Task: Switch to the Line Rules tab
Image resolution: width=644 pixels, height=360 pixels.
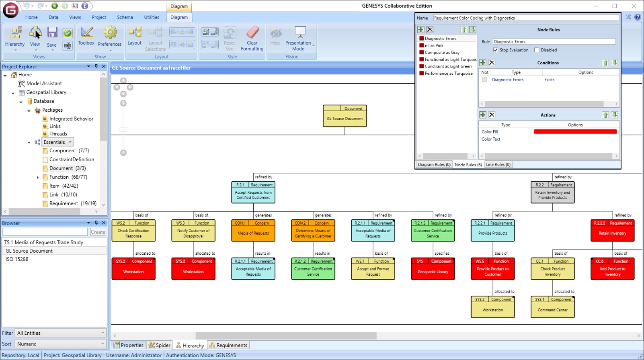Action: coord(498,164)
